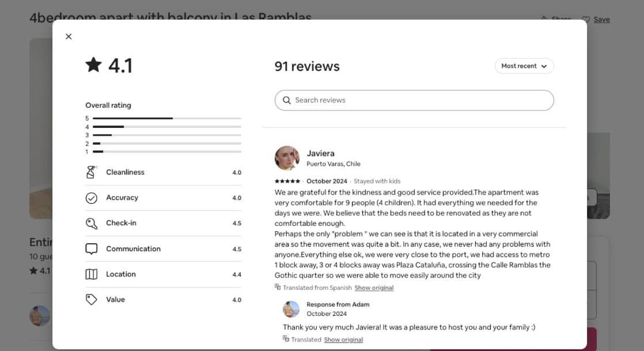Click the Communication speech bubble icon
Viewport: 644px width, 351px height.
pyautogui.click(x=91, y=249)
